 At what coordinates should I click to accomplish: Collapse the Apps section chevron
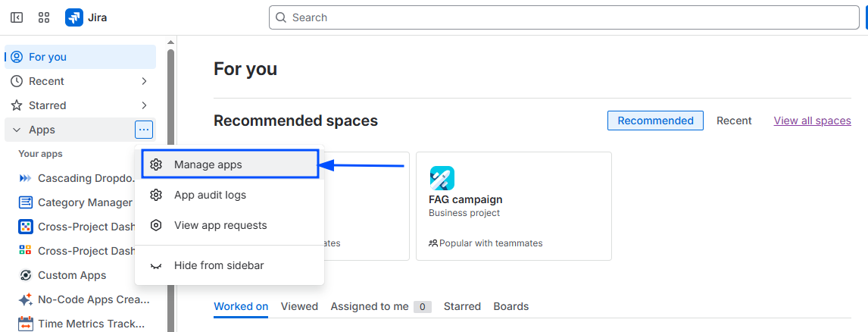click(x=17, y=130)
